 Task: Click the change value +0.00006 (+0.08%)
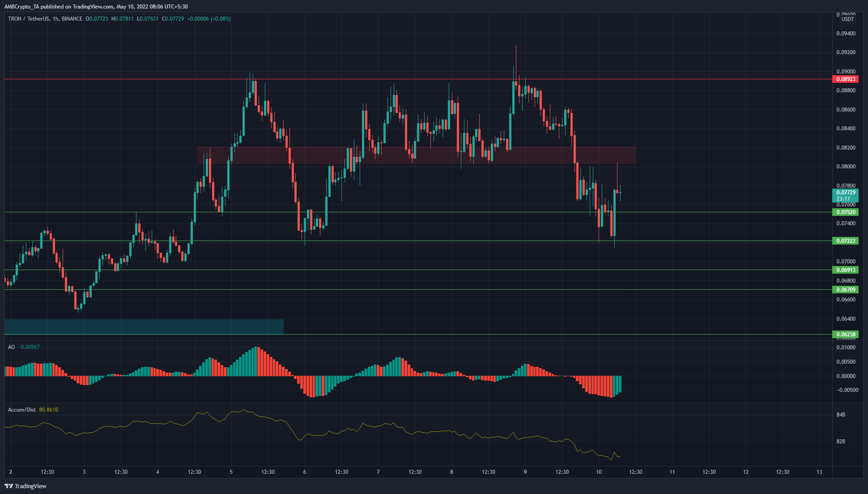(x=209, y=19)
